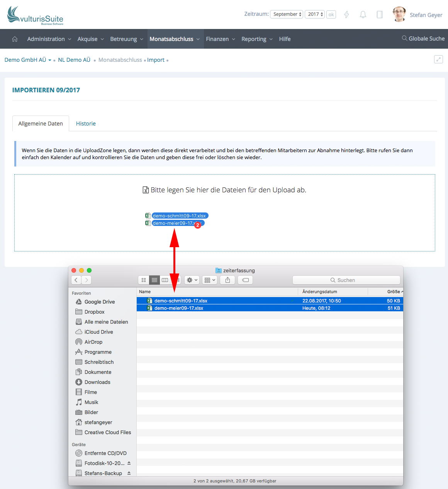
Task: Click the Finder Suchen search field
Action: 346,280
